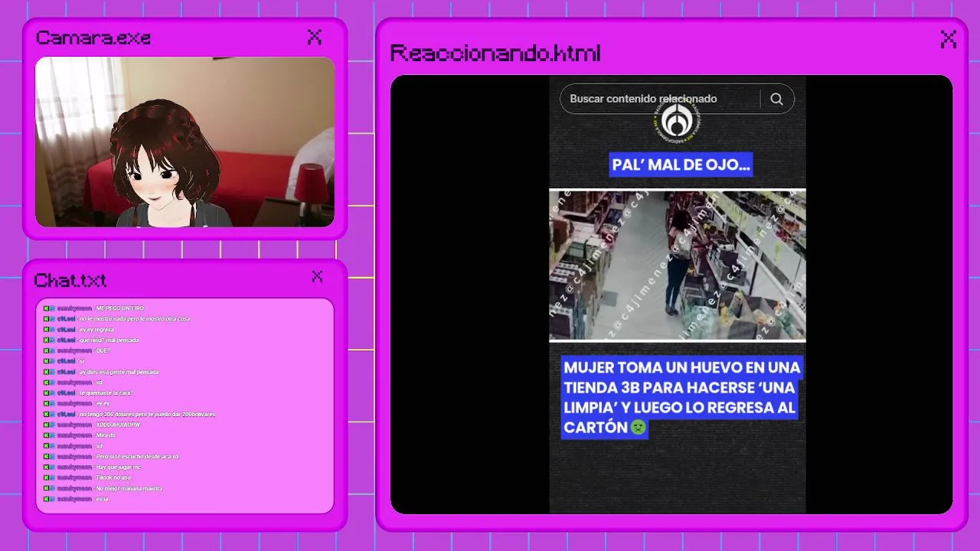This screenshot has width=980, height=551.
Task: Click the green badge beside 'es ia' message
Action: [x=46, y=499]
